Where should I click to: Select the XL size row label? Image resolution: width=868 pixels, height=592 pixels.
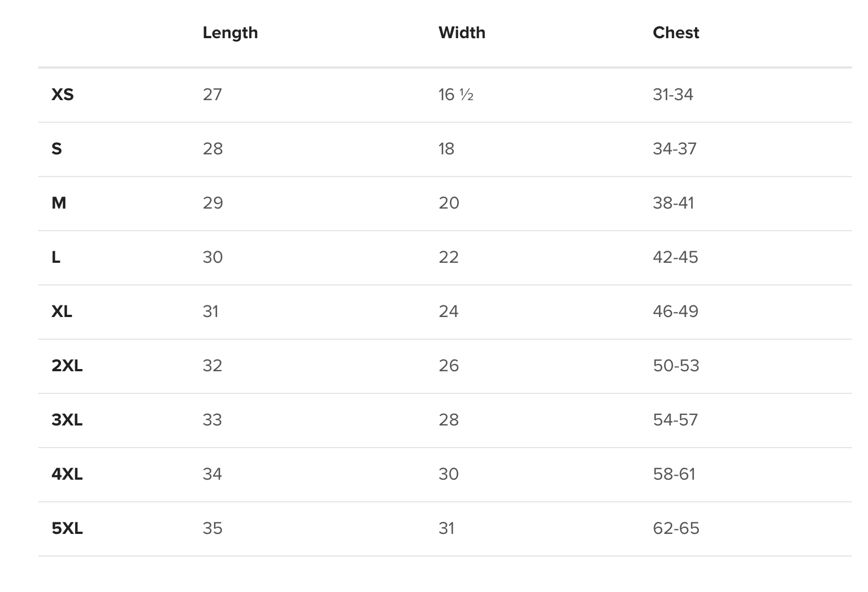[62, 311]
